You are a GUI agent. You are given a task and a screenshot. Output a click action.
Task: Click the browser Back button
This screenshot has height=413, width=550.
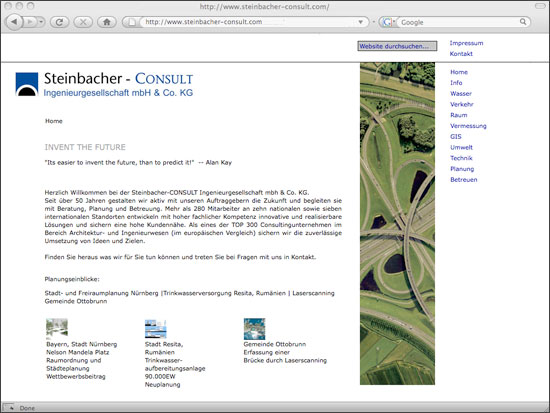point(14,22)
